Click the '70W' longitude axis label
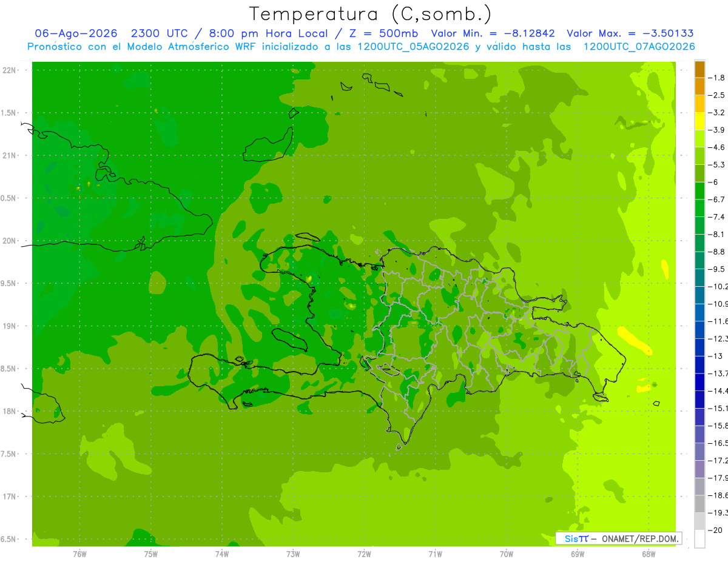This screenshot has width=728, height=562. [507, 554]
